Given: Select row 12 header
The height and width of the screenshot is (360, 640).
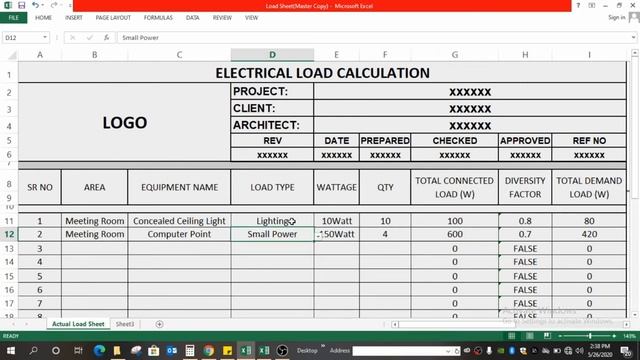Looking at the screenshot, I should coord(9,234).
